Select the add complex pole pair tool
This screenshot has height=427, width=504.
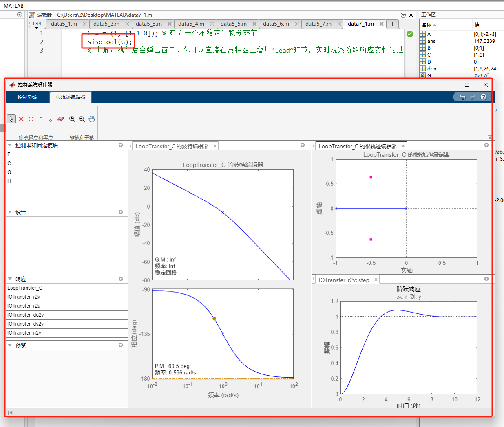[41, 119]
